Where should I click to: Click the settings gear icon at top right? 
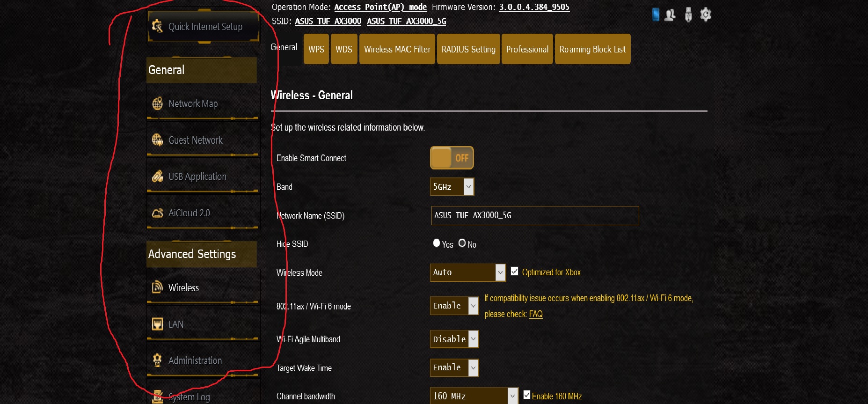(x=706, y=15)
